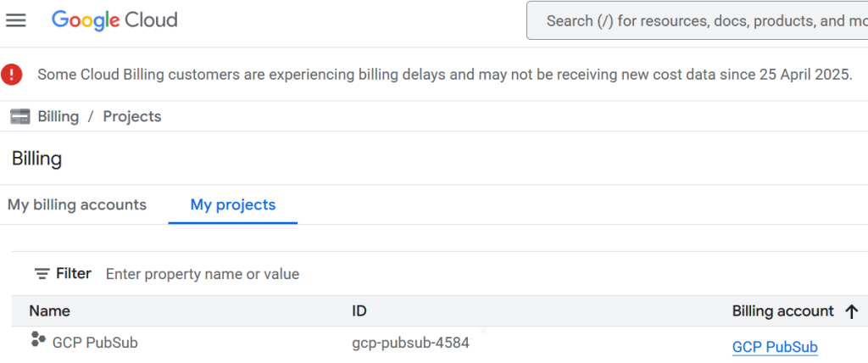
Task: Open the hamburger navigation menu
Action: point(16,20)
